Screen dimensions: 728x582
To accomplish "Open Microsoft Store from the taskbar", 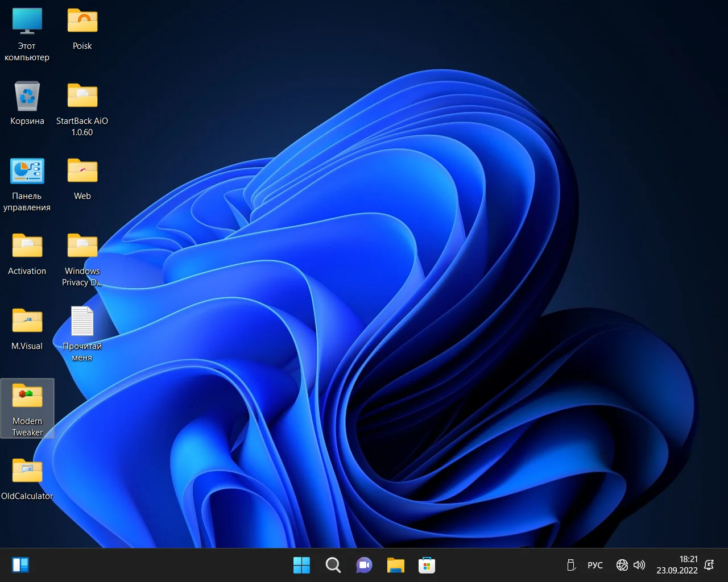I will click(427, 565).
